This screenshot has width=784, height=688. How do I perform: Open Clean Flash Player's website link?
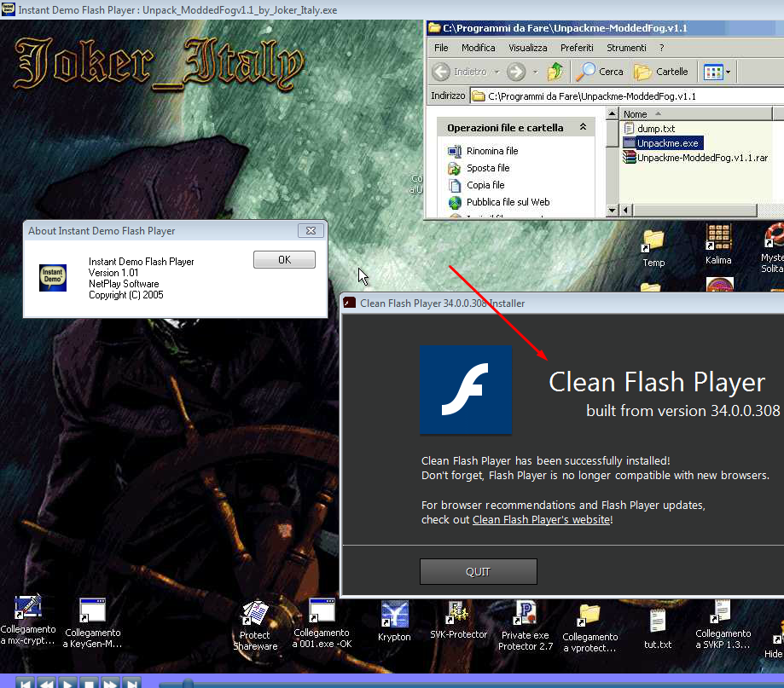coord(541,519)
